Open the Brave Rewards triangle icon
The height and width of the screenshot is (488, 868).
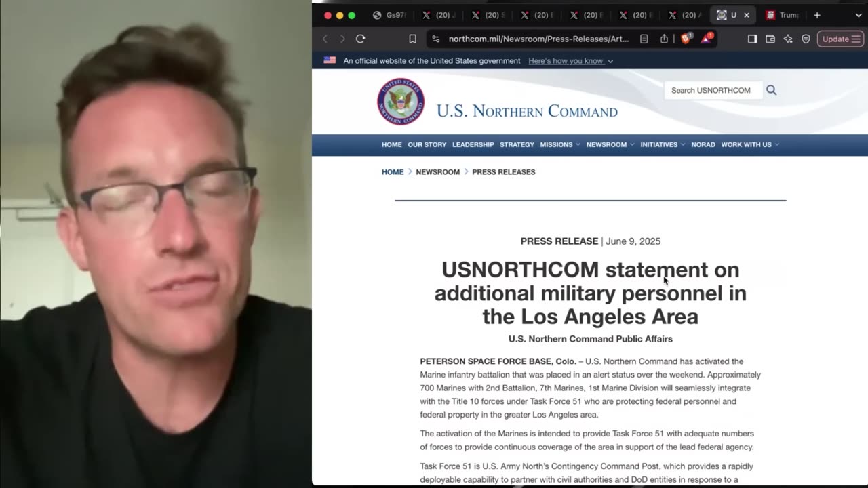click(x=706, y=39)
